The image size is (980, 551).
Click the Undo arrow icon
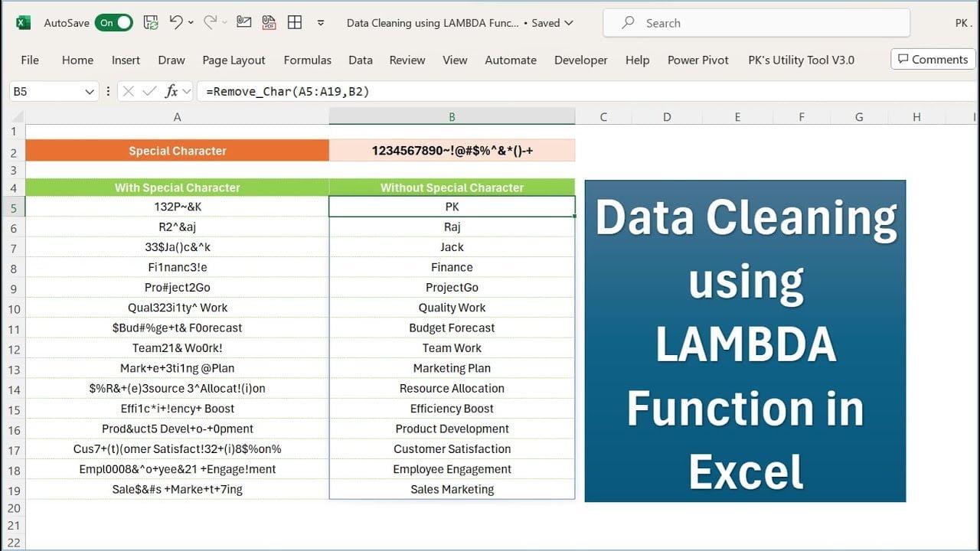(x=176, y=23)
